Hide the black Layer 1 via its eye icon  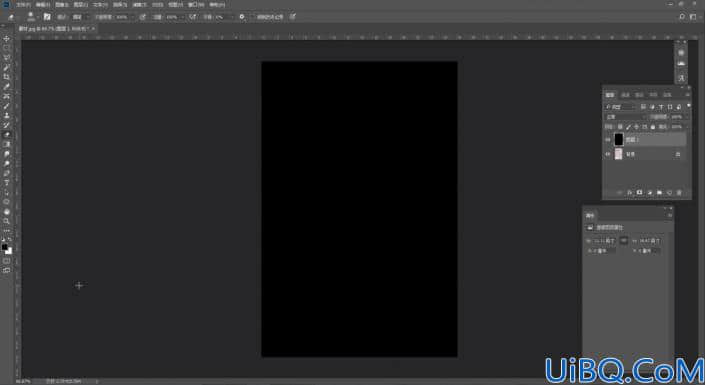pos(608,140)
